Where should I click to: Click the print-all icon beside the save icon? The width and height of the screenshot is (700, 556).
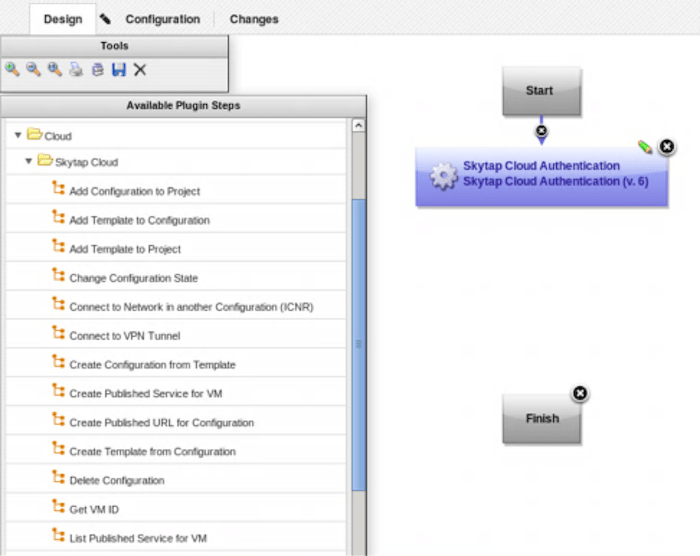pos(98,70)
